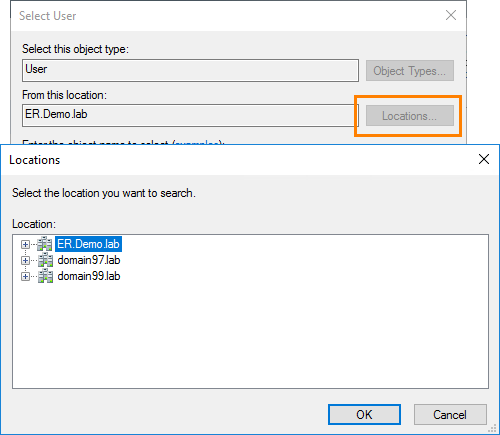Image resolution: width=500 pixels, height=435 pixels.
Task: Click the domain97.lab domain icon
Action: pos(45,260)
